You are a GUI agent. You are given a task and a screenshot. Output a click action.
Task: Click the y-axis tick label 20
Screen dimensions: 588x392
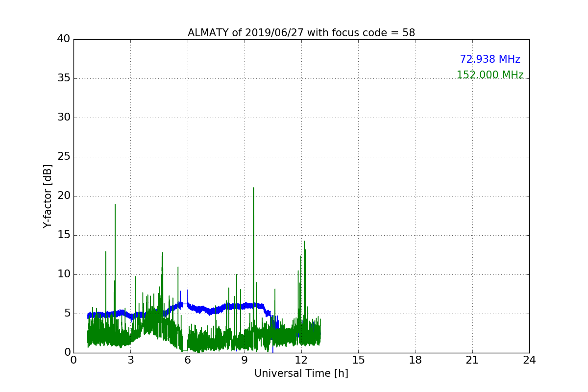(64, 196)
